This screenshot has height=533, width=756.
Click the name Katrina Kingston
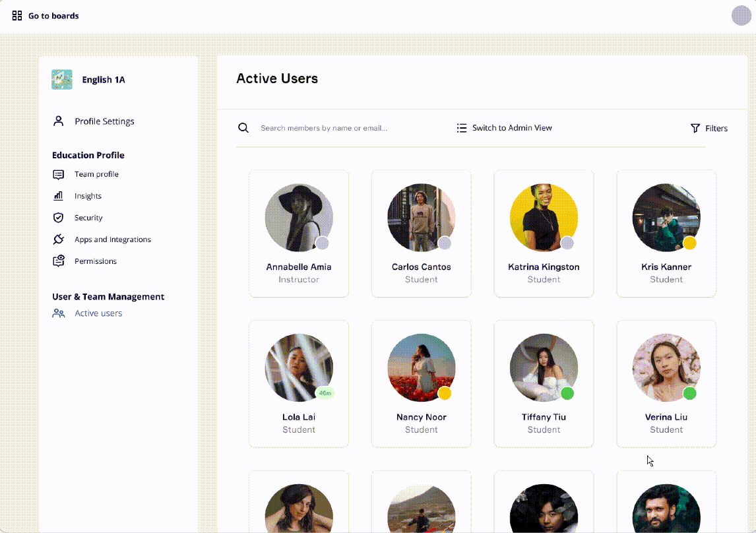click(544, 266)
